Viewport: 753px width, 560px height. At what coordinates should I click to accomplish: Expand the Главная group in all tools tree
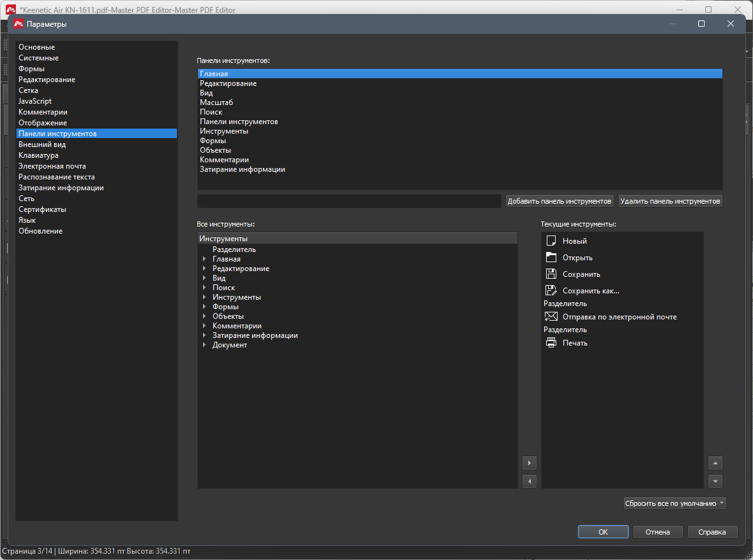(x=204, y=259)
